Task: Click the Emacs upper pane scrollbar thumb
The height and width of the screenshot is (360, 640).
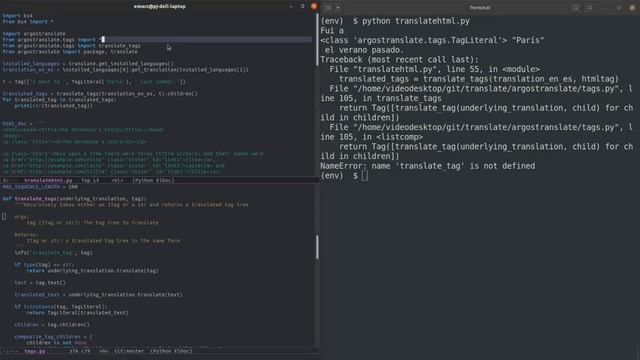Action: pyautogui.click(x=317, y=39)
